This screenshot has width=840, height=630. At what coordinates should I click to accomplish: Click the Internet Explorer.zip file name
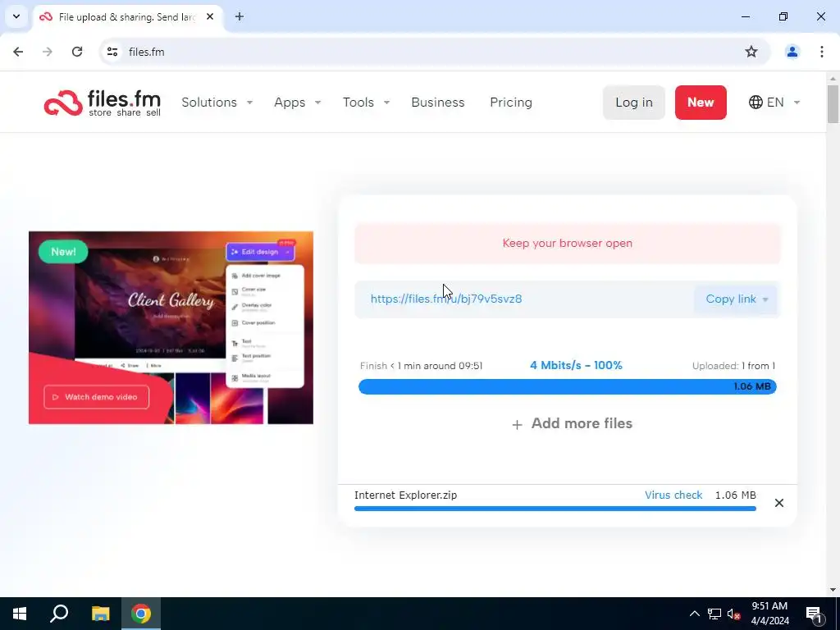pos(405,495)
